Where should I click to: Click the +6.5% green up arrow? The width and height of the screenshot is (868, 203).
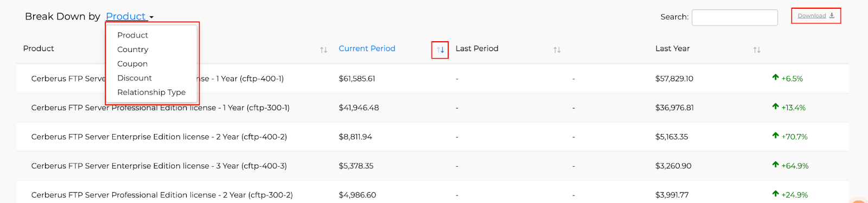775,78
